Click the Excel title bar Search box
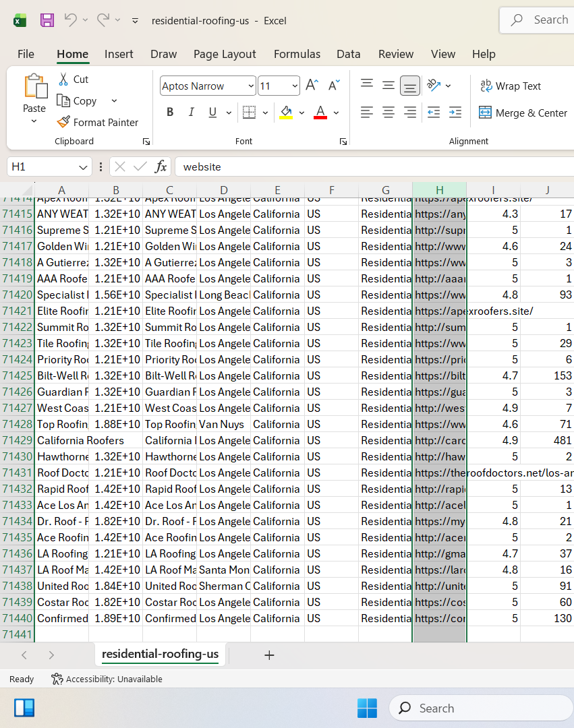The height and width of the screenshot is (728, 574). click(x=537, y=20)
